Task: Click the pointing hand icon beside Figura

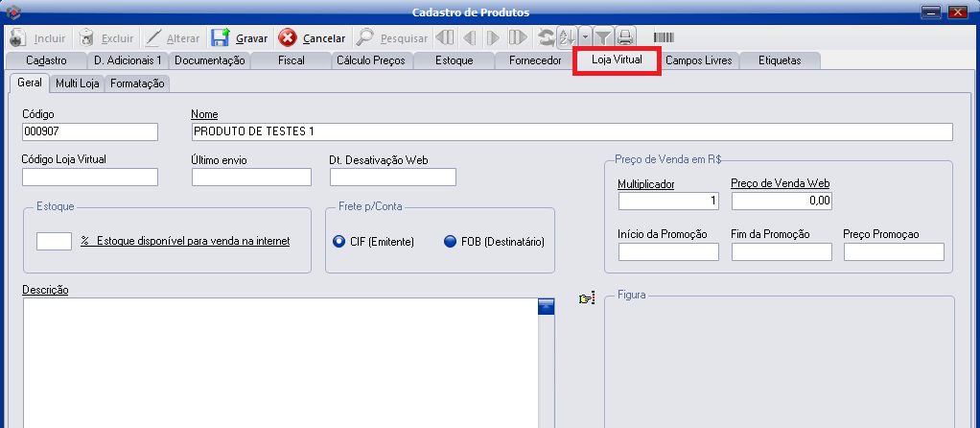Action: point(587,299)
